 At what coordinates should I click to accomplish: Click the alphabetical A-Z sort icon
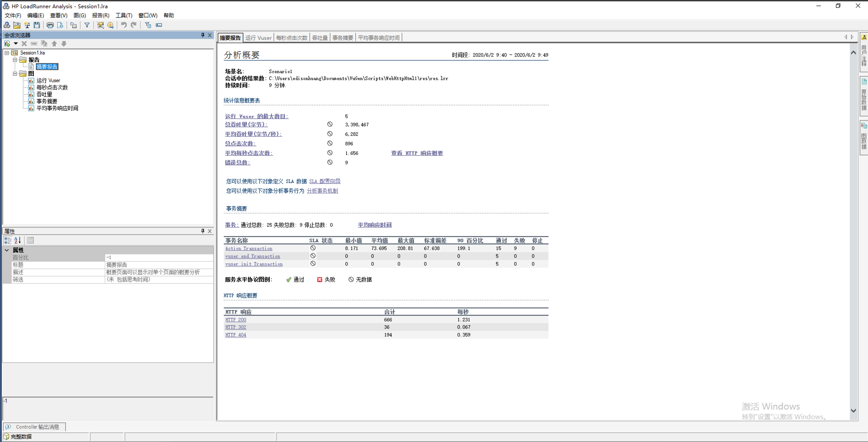coord(18,240)
